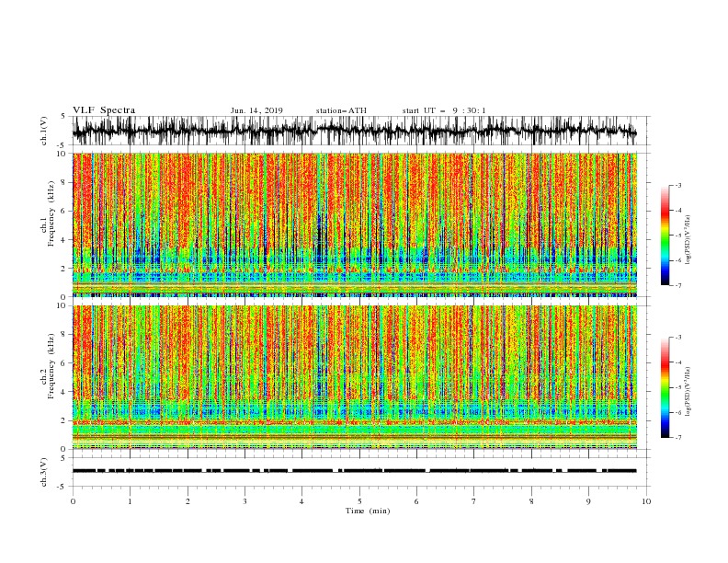Click the "-7" tick on the ch.2 color bar
The width and height of the screenshot is (728, 563).
coord(678,438)
